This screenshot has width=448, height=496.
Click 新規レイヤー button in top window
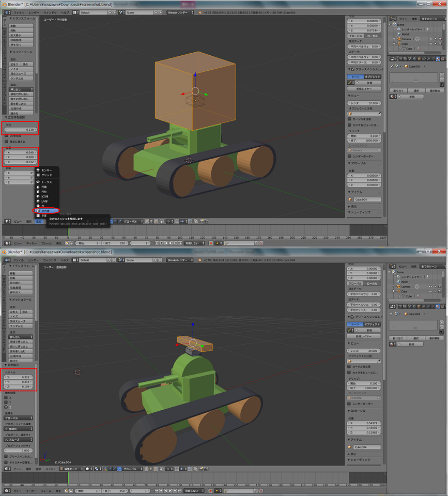click(x=364, y=88)
